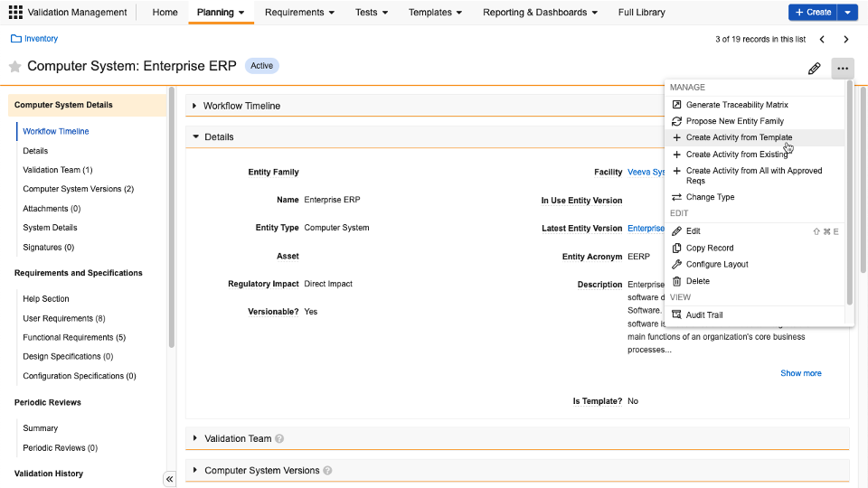
Task: Click help icon next to Computer System Versions
Action: (327, 471)
